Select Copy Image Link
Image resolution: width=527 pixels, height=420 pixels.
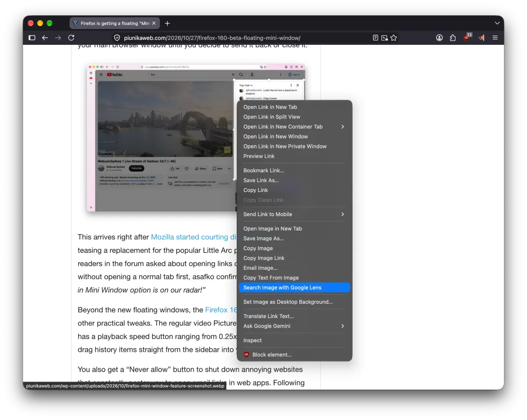[294, 258]
